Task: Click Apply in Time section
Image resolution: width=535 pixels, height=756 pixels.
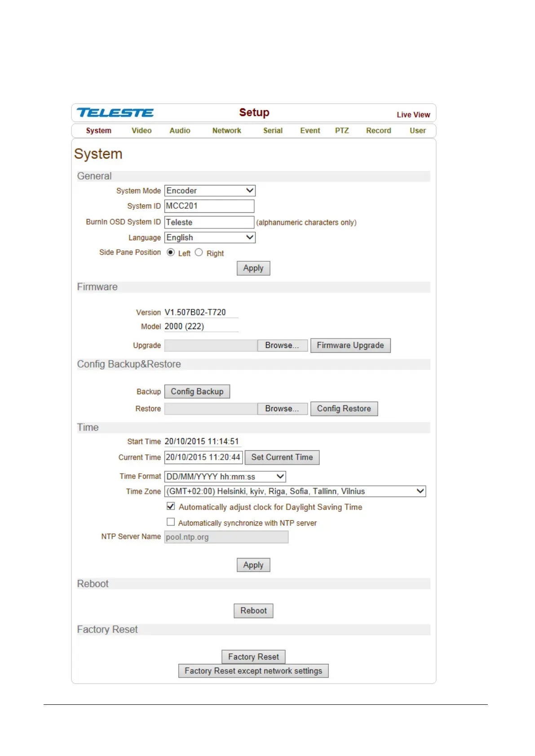Action: pos(253,565)
